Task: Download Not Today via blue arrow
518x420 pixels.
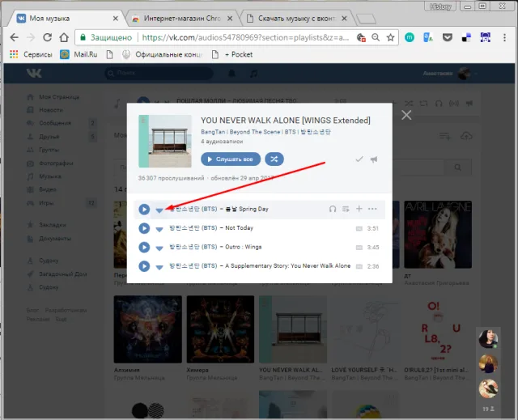Action: (x=159, y=230)
